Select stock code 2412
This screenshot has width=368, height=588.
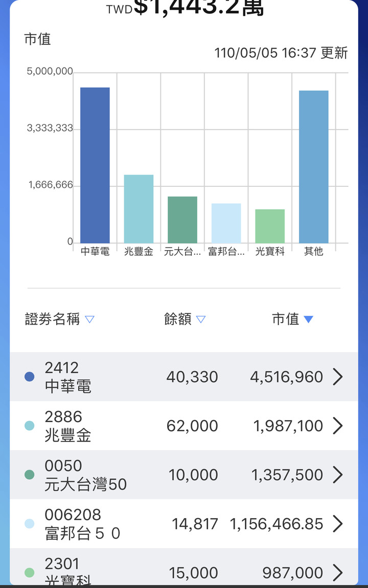(61, 368)
